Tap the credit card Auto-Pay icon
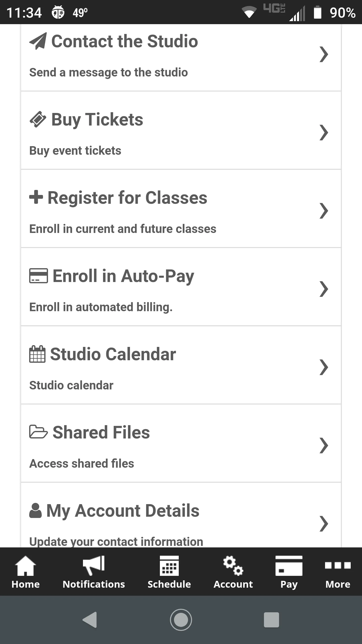 pyautogui.click(x=38, y=276)
